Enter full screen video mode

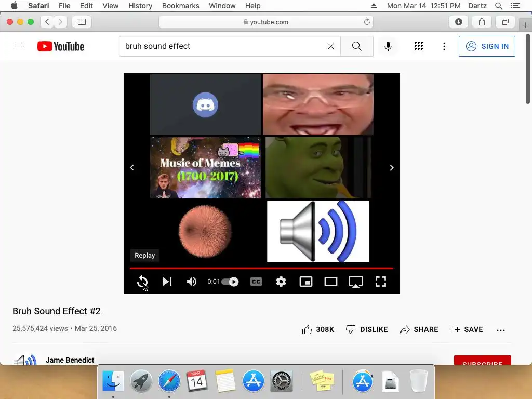[x=381, y=282]
